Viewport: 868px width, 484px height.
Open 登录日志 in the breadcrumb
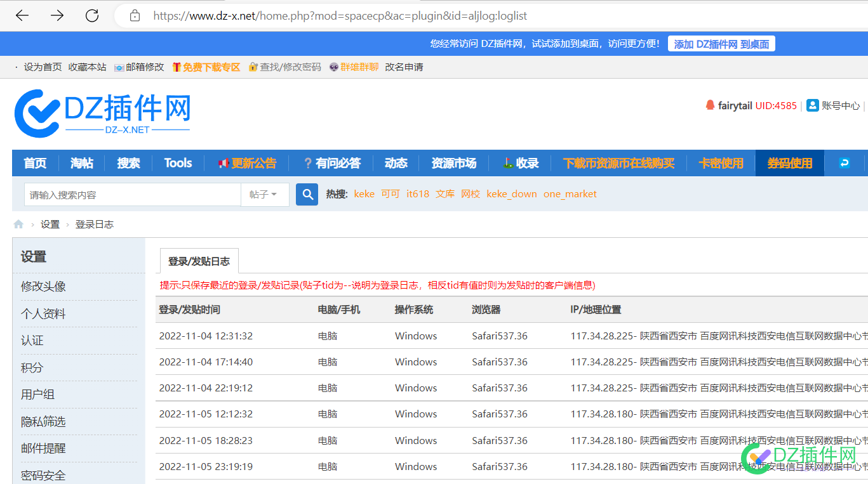click(95, 225)
